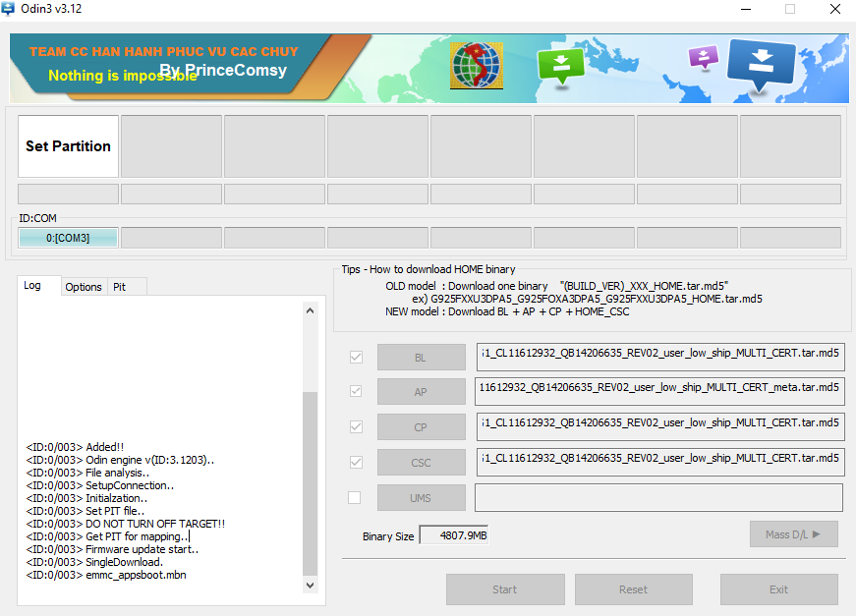This screenshot has height=616, width=856.
Task: Click the 'Initialzation..' log line
Action: 86,498
